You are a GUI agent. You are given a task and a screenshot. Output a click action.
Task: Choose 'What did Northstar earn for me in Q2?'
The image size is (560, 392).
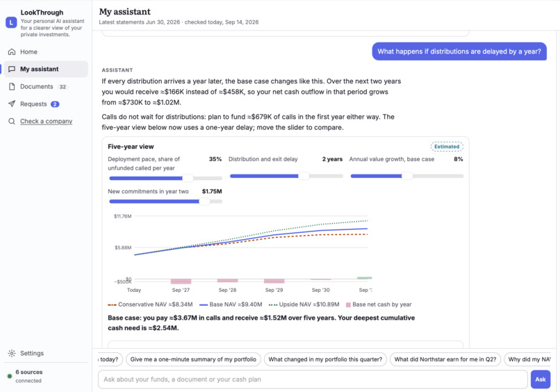445,359
